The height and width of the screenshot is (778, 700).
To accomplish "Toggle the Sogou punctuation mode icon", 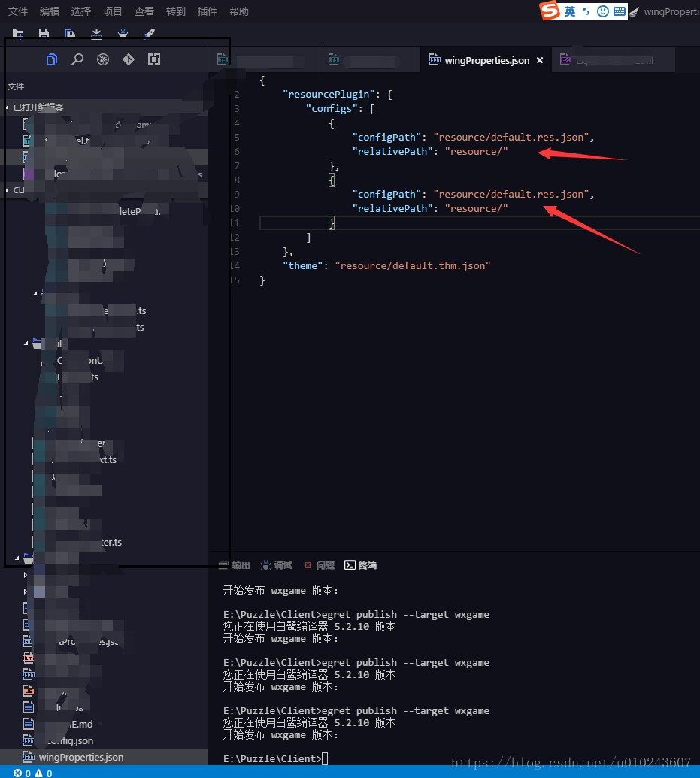I will pyautogui.click(x=586, y=11).
